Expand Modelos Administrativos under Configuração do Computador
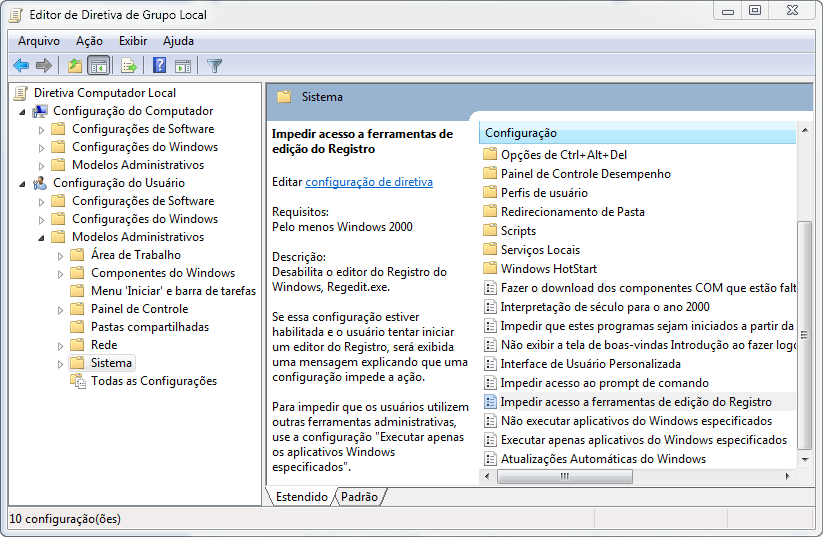The height and width of the screenshot is (537, 823). point(41,166)
